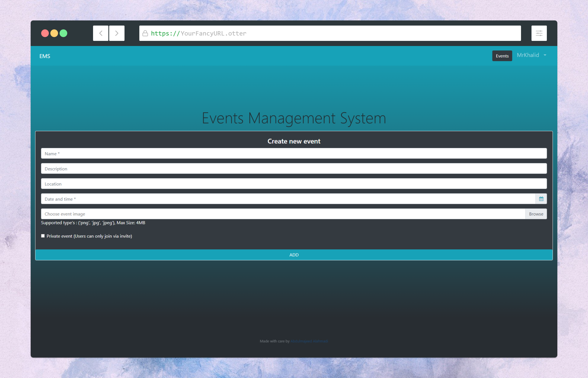
Task: Open the browser settings sliders icon
Action: [539, 33]
